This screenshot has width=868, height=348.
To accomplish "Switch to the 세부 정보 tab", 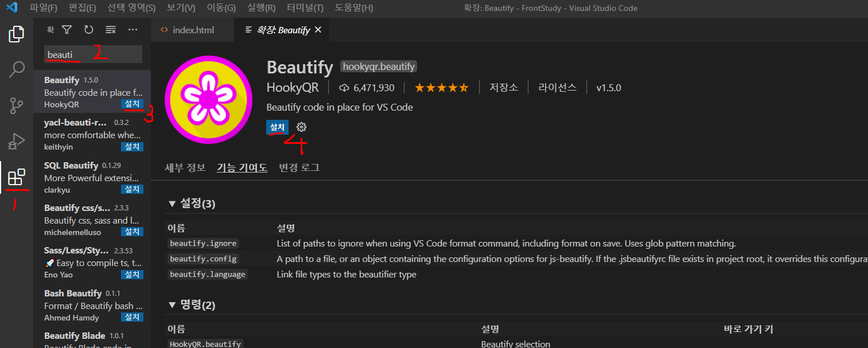I will tap(185, 167).
